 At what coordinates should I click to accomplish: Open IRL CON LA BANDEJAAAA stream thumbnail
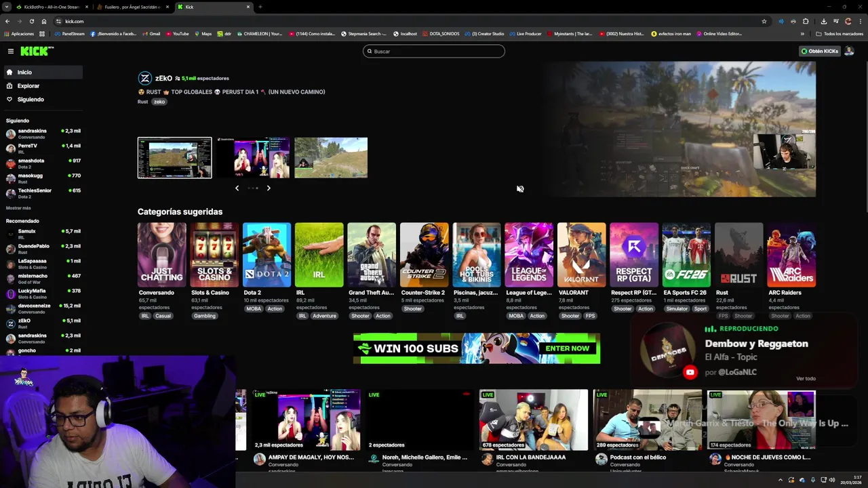pyautogui.click(x=534, y=420)
